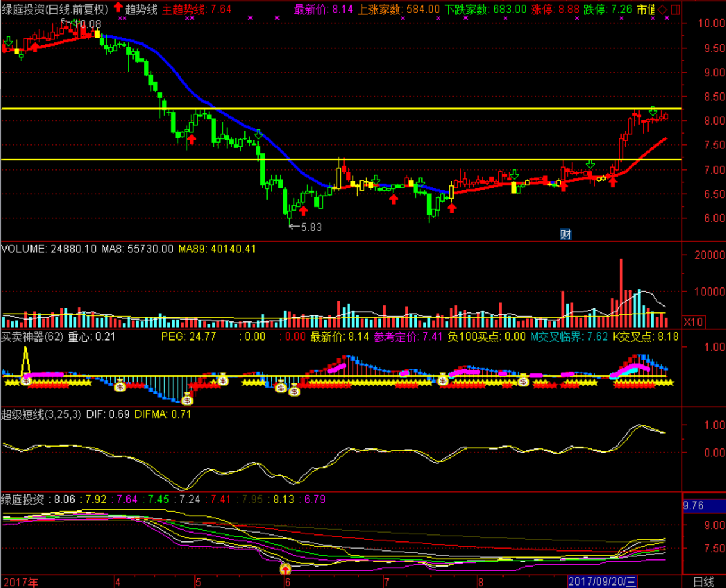Click the diamond icon in the top-right corner
Screen dimensions: 726x588
(x=662, y=10)
